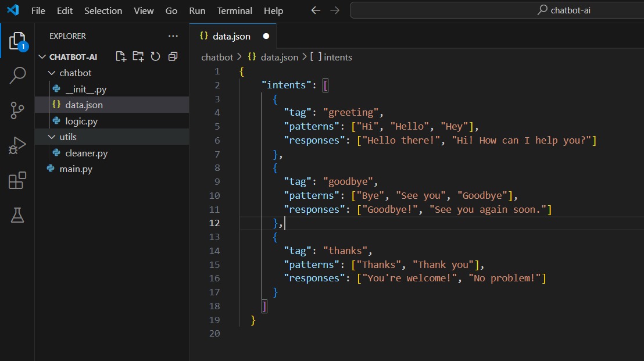Screen dimensions: 644x361
Task: Open the Go menu
Action: (171, 10)
